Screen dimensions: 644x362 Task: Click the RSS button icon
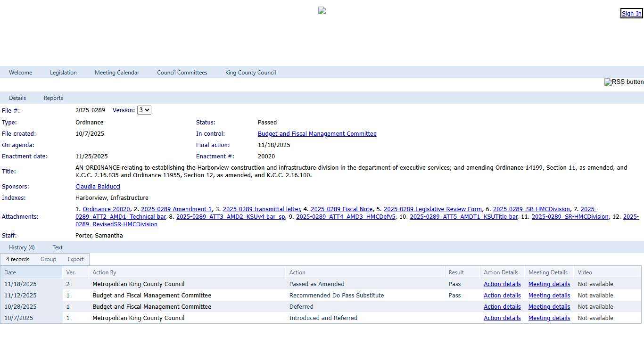coord(623,82)
